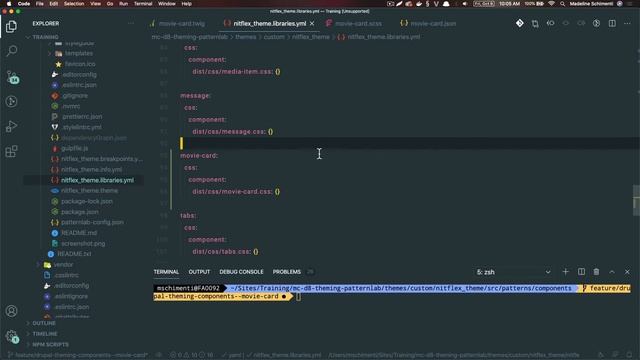This screenshot has height=360, width=640.
Task: Open the Terminal menu in the menu bar
Action: 143,4
